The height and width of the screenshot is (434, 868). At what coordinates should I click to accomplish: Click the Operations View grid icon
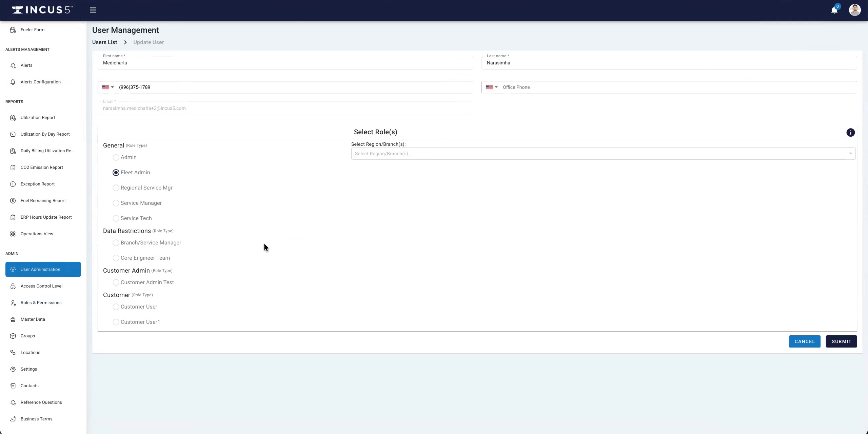tap(13, 234)
